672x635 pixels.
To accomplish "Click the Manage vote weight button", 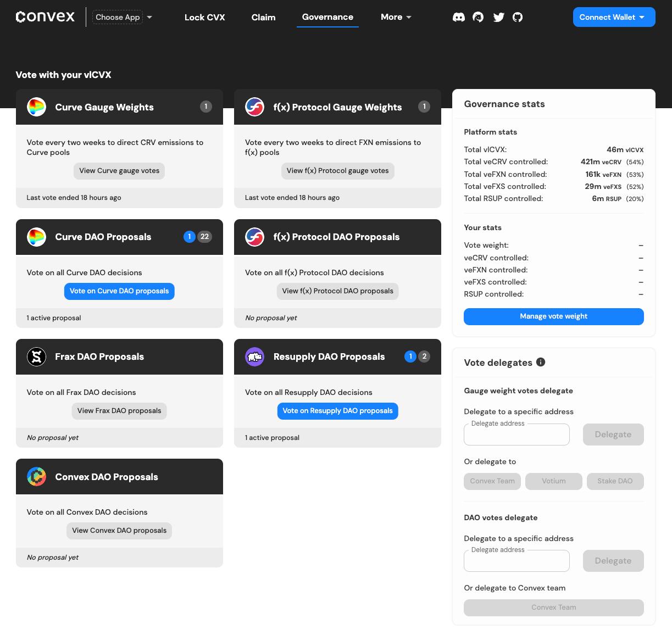I will (x=553, y=316).
